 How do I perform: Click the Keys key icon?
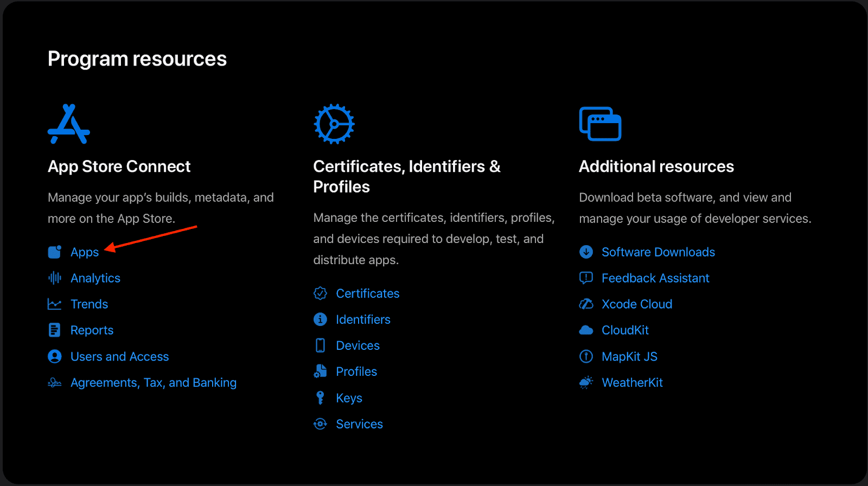pyautogui.click(x=321, y=398)
